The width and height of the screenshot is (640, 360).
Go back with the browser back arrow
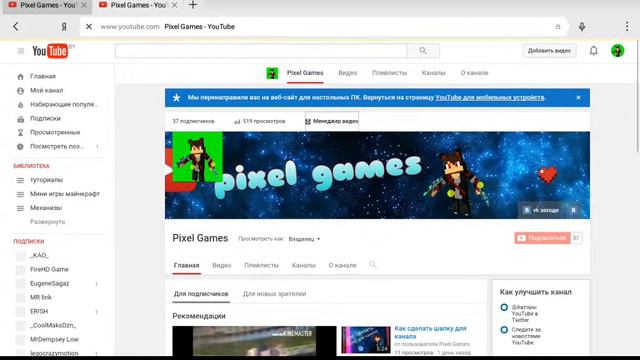point(16,27)
